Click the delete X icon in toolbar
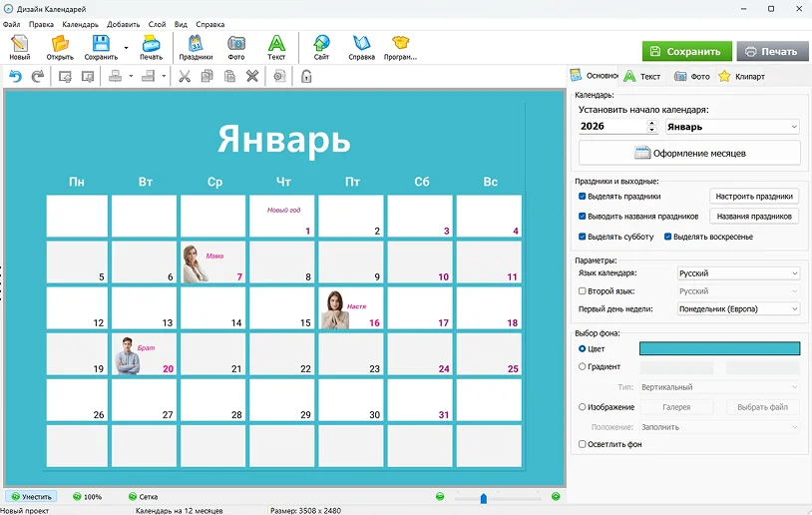 (x=252, y=76)
